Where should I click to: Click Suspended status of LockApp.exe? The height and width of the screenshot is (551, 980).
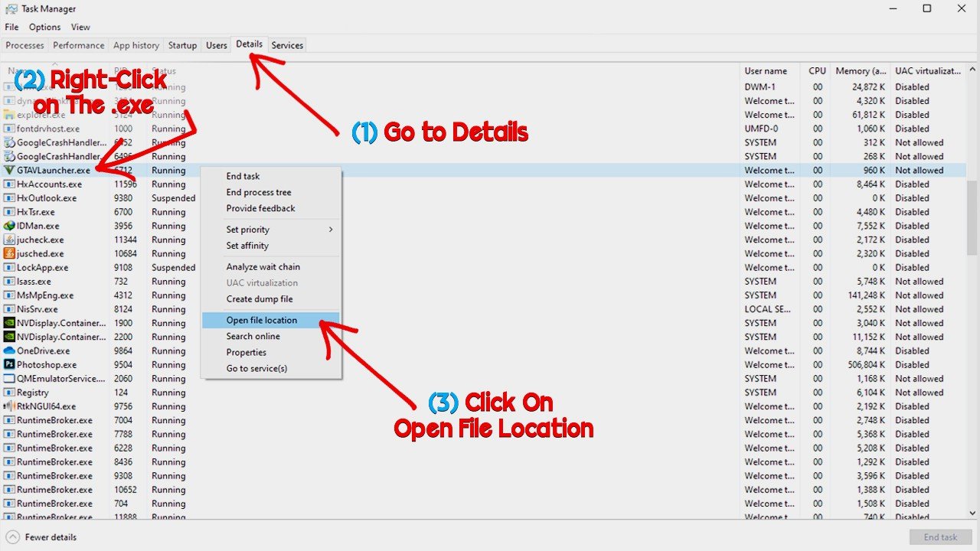point(173,268)
